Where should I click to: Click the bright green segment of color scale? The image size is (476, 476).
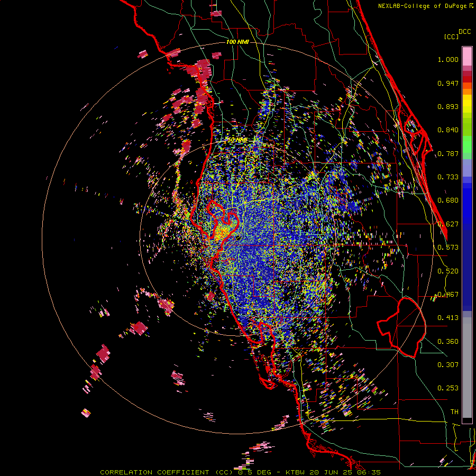click(467, 144)
